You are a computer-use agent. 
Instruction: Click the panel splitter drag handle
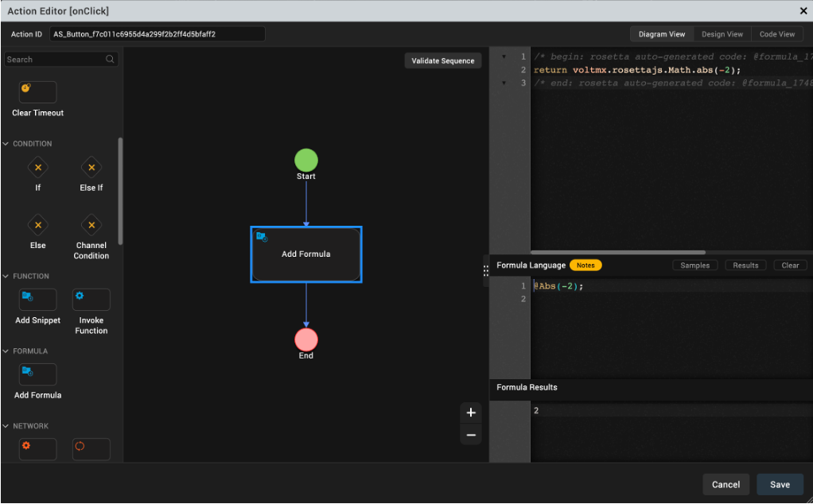point(486,271)
